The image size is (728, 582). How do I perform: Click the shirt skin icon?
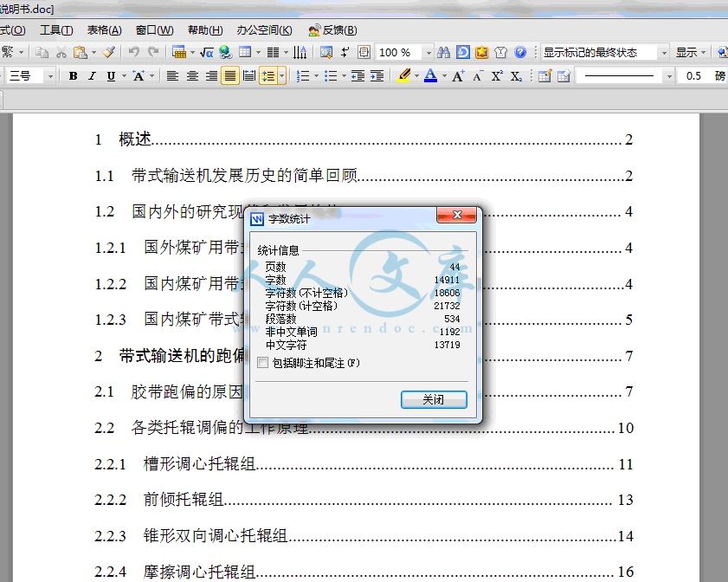click(x=501, y=52)
